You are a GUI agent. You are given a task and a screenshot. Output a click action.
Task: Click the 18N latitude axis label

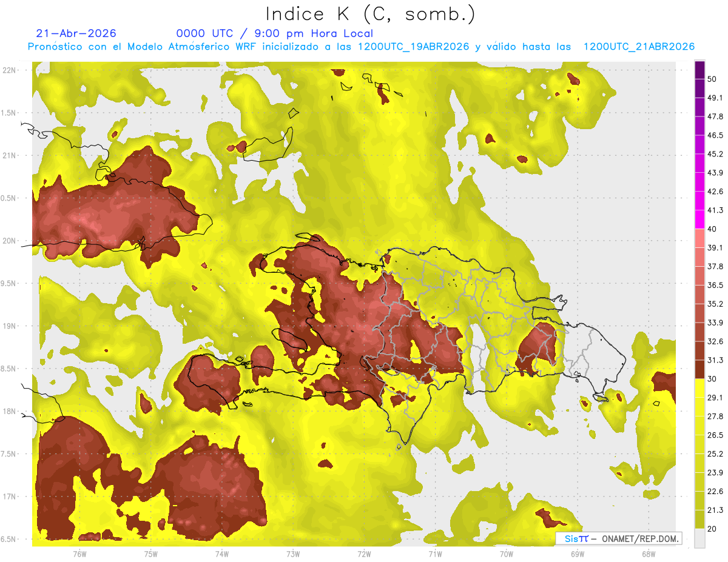pyautogui.click(x=10, y=411)
